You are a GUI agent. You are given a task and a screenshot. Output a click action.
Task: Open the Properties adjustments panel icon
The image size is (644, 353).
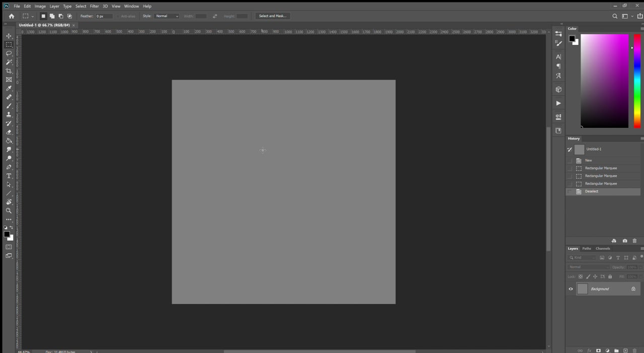[x=558, y=33]
